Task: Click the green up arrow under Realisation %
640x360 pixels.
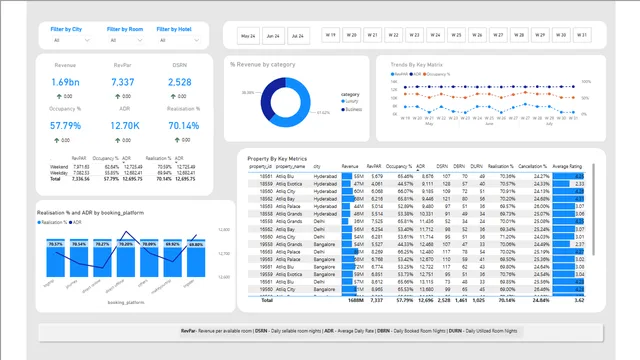Action: (x=177, y=140)
